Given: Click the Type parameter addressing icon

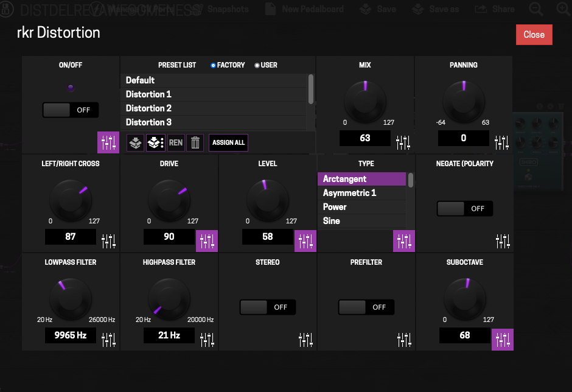Looking at the screenshot, I should pyautogui.click(x=404, y=241).
